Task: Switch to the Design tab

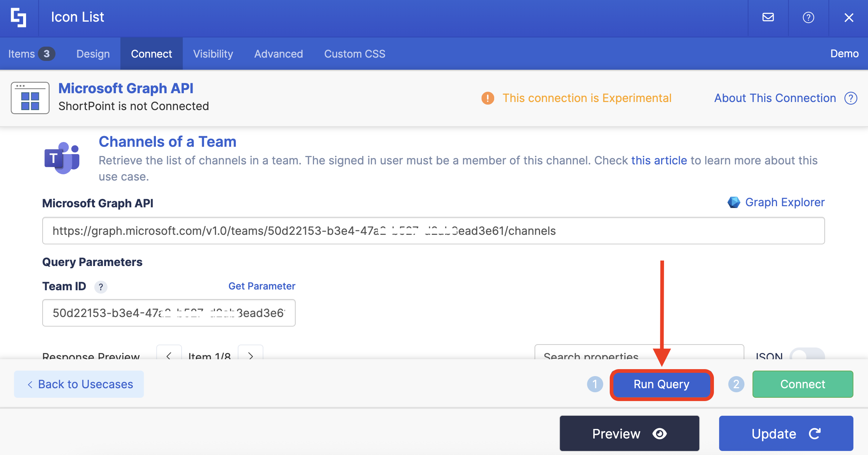Action: (x=93, y=54)
